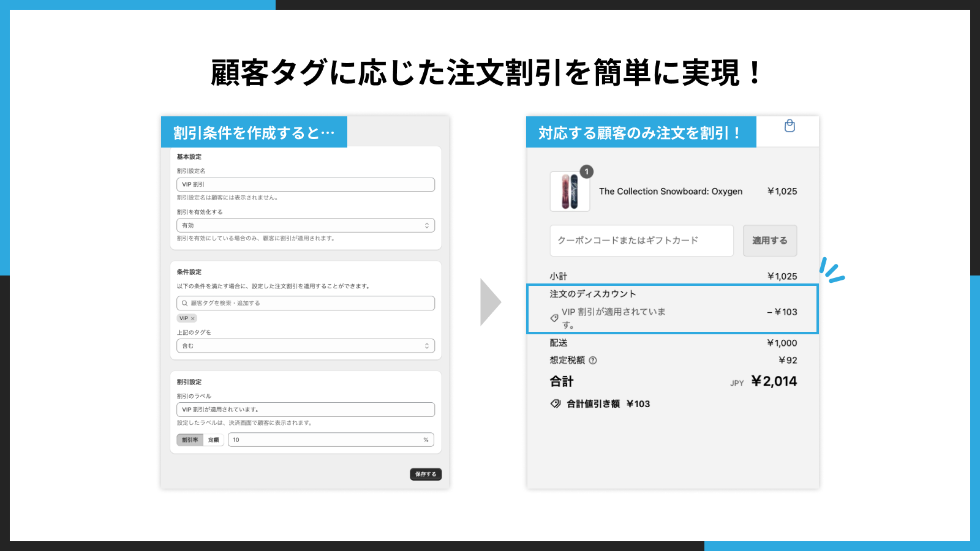Click the 適用する button next to the coupon field
This screenshot has width=980, height=551.
pos(770,241)
